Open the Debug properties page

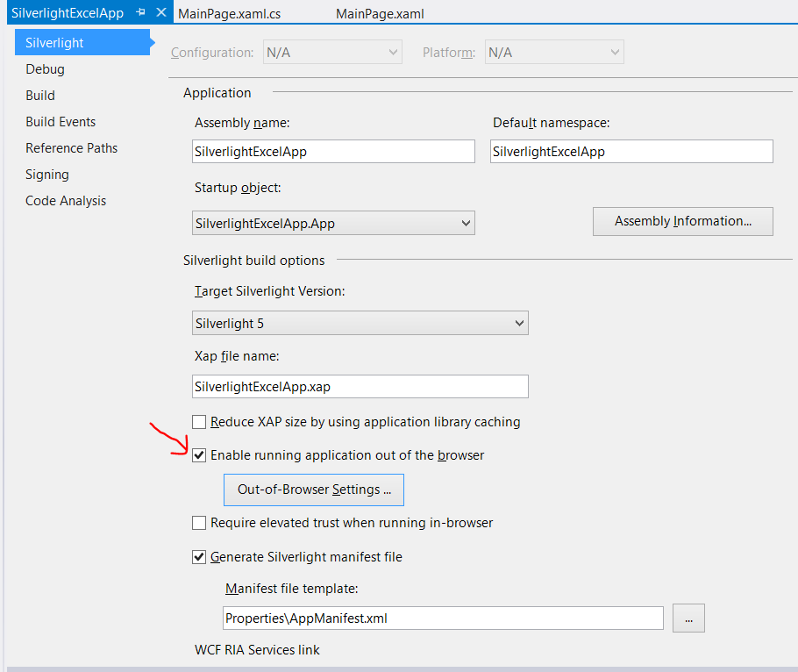click(45, 69)
